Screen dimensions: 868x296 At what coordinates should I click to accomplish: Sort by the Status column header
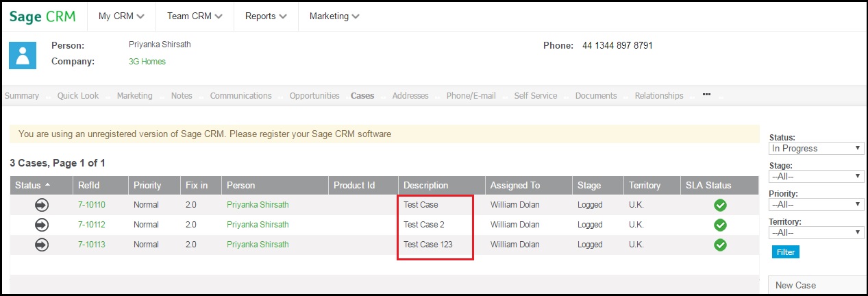(x=28, y=185)
